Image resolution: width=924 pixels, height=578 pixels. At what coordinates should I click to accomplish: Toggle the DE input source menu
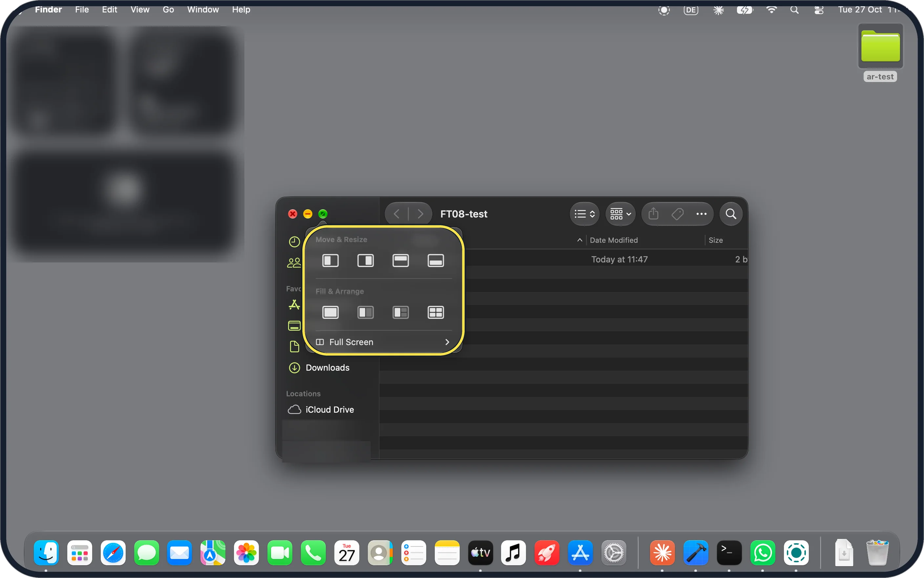tap(691, 10)
